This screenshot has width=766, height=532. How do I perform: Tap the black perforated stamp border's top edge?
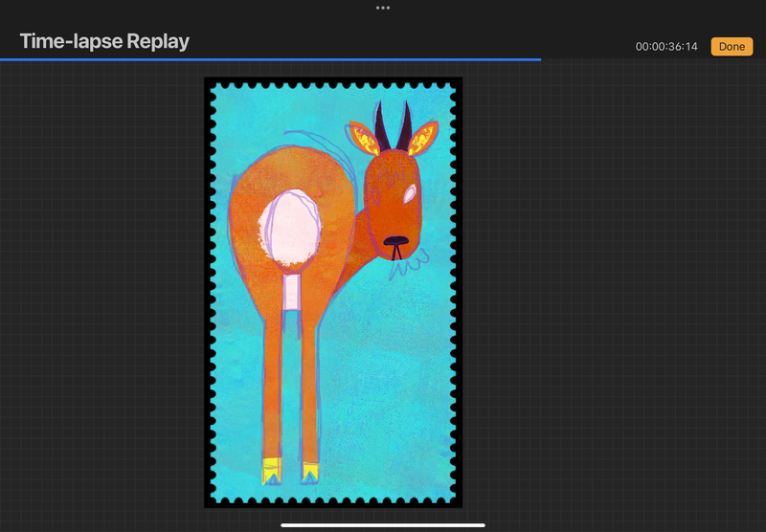(333, 80)
